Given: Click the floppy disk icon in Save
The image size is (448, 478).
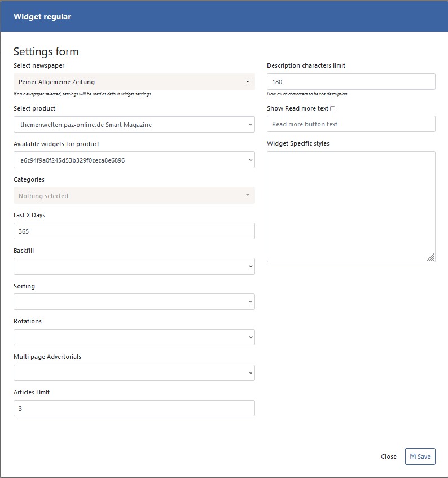Looking at the screenshot, I should tap(413, 457).
